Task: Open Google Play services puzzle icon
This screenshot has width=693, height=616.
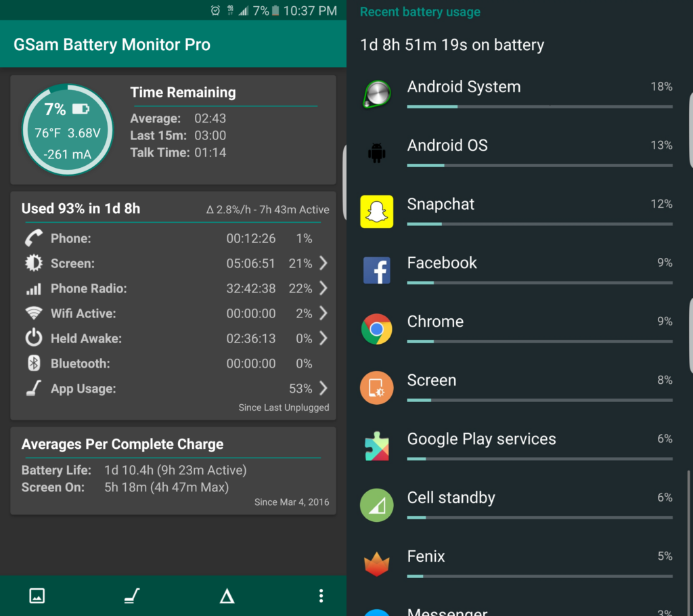Action: point(376,446)
